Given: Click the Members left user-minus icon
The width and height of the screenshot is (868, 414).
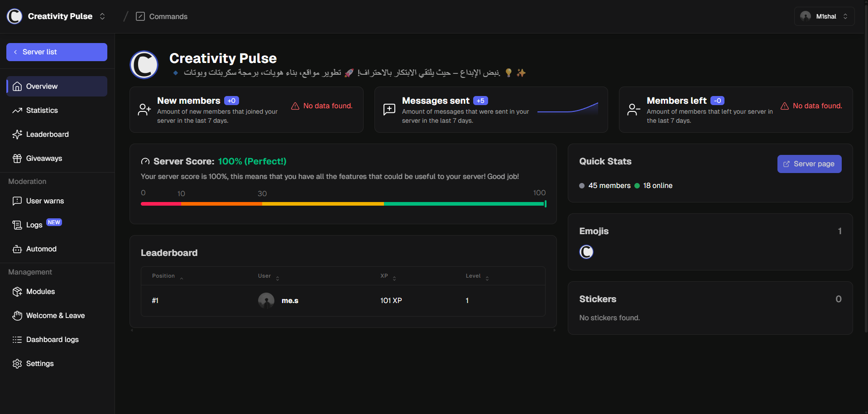Looking at the screenshot, I should (634, 110).
